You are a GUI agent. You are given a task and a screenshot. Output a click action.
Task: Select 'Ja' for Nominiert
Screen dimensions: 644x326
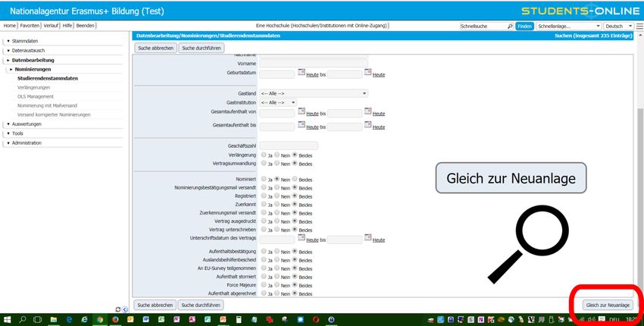click(264, 180)
